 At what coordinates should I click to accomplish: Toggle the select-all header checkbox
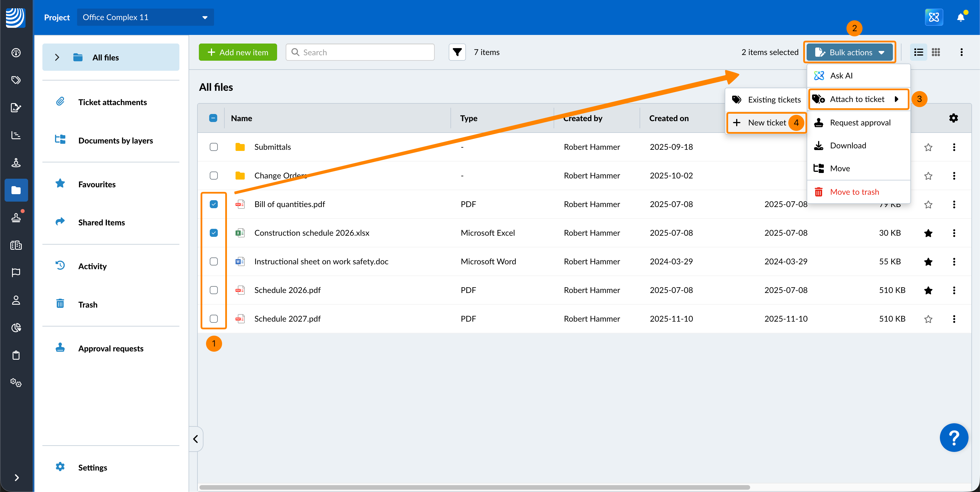tap(213, 118)
